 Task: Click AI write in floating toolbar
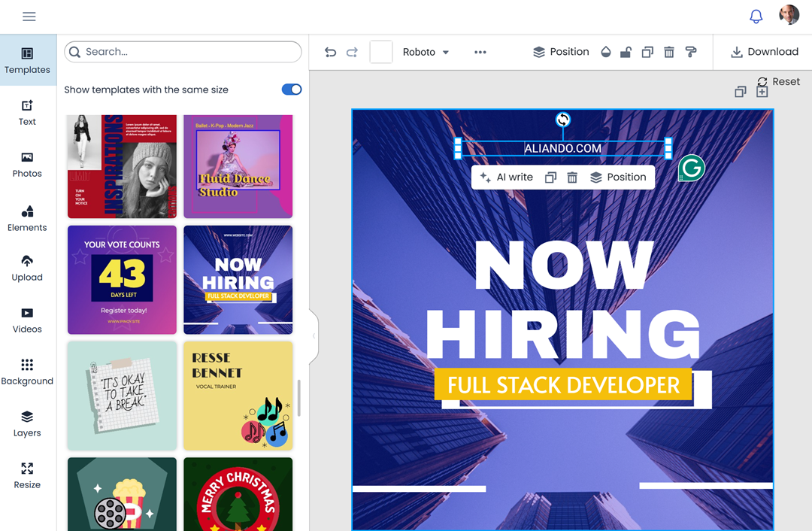pyautogui.click(x=506, y=178)
